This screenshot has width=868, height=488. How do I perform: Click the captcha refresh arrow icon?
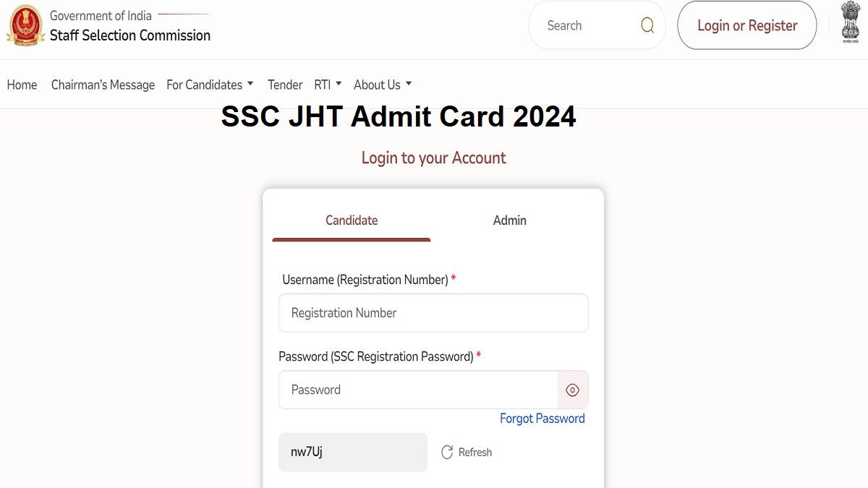pos(447,452)
